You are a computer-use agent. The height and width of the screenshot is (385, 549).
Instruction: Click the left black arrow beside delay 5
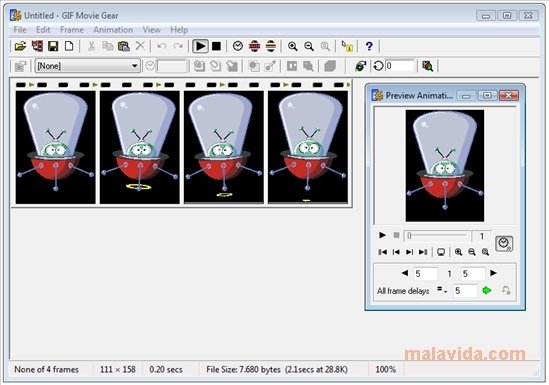[405, 273]
